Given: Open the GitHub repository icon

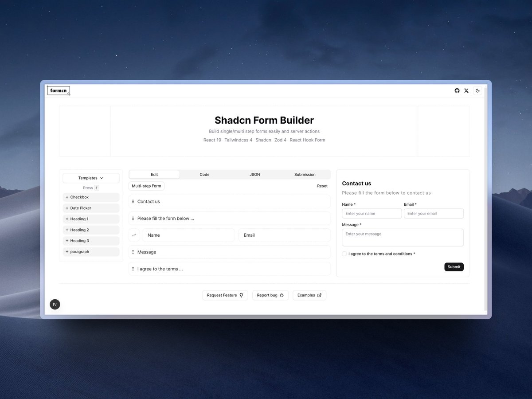Looking at the screenshot, I should 457,90.
